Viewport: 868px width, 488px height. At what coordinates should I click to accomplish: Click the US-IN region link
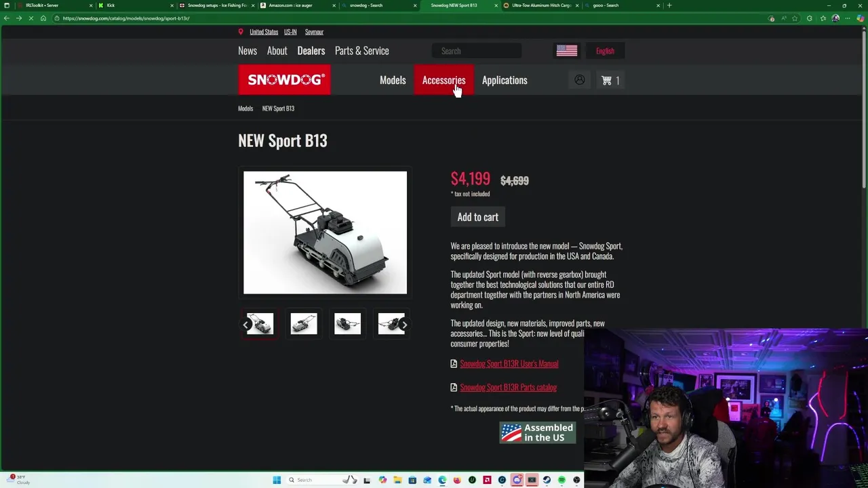click(290, 32)
